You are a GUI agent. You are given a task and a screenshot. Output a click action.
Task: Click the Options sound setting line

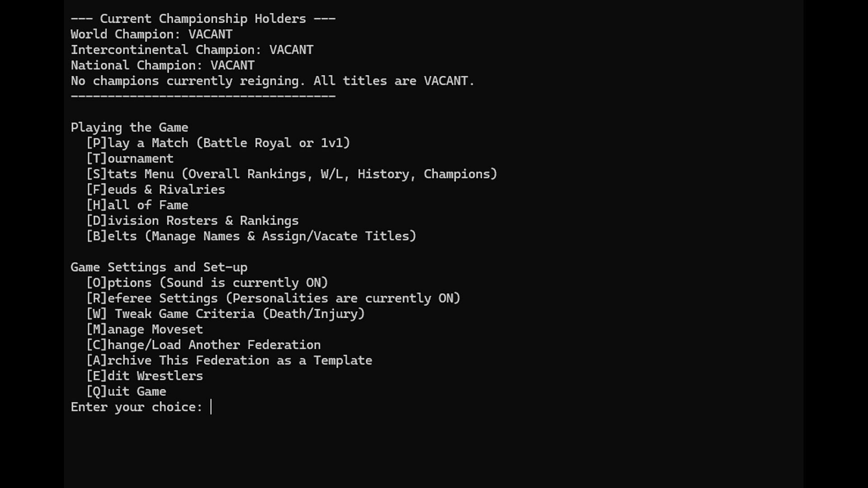point(207,283)
